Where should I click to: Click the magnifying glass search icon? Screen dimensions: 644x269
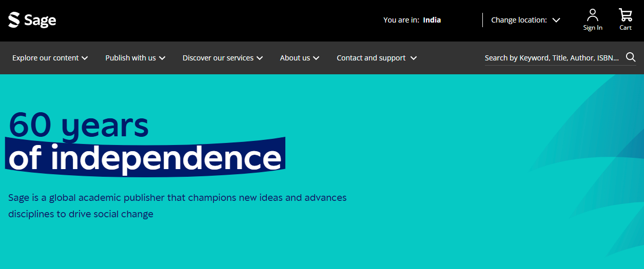coord(631,57)
